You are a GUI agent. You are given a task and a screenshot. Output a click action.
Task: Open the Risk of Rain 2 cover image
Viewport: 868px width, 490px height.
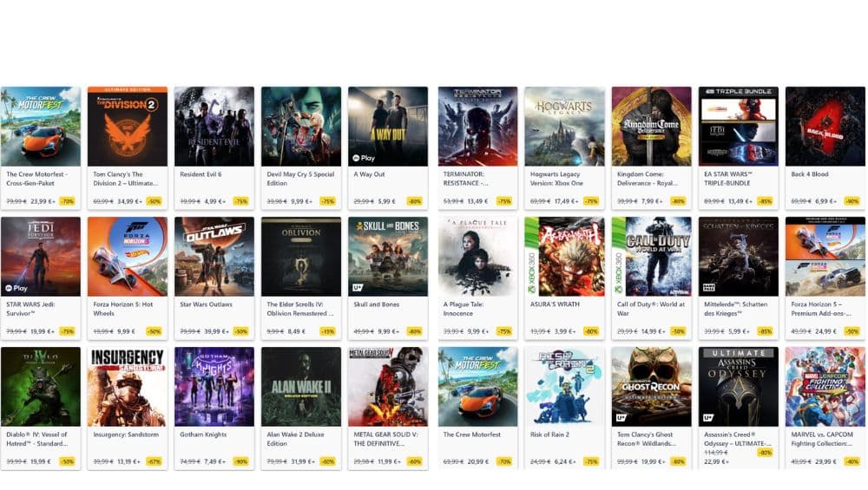click(565, 387)
